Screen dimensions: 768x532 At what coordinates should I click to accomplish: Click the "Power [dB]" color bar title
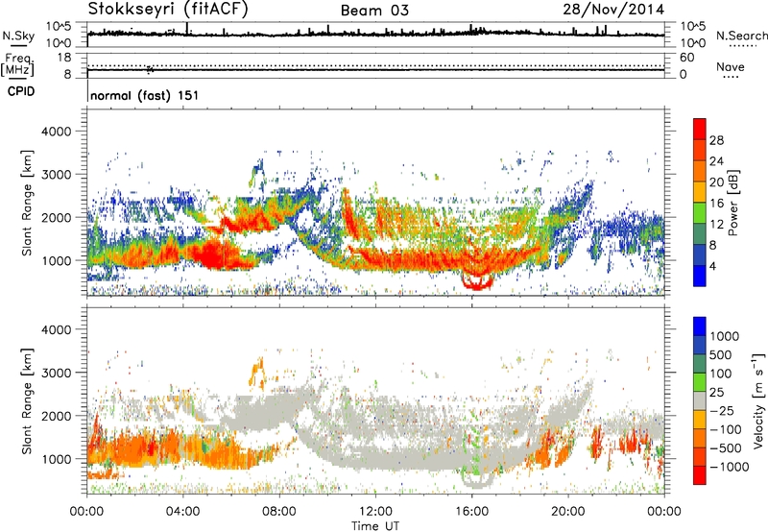point(732,203)
